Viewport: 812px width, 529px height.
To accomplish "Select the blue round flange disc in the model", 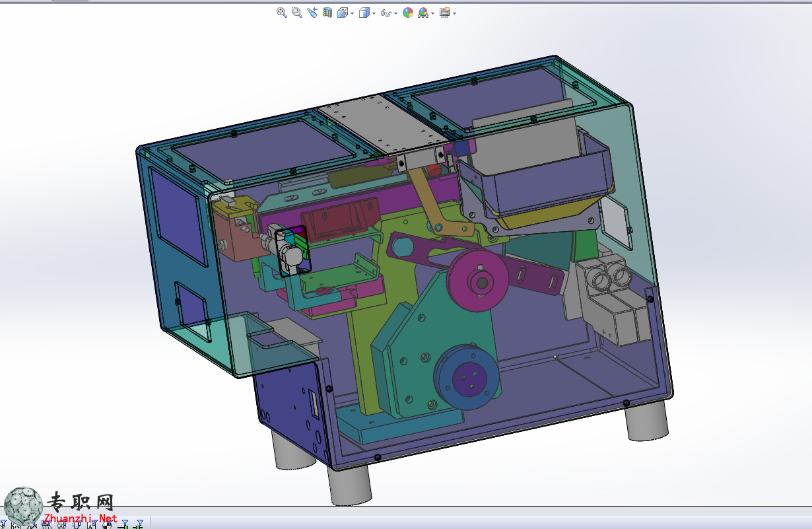I will click(467, 378).
